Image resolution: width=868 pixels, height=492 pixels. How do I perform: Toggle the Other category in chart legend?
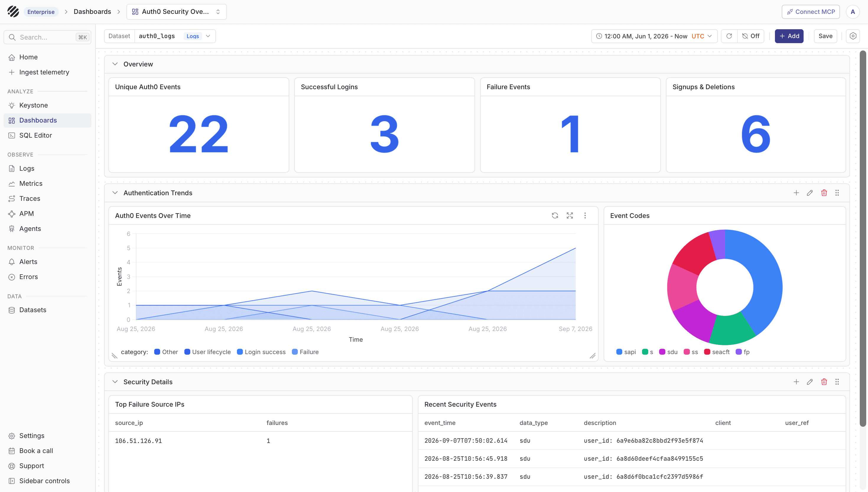(166, 352)
